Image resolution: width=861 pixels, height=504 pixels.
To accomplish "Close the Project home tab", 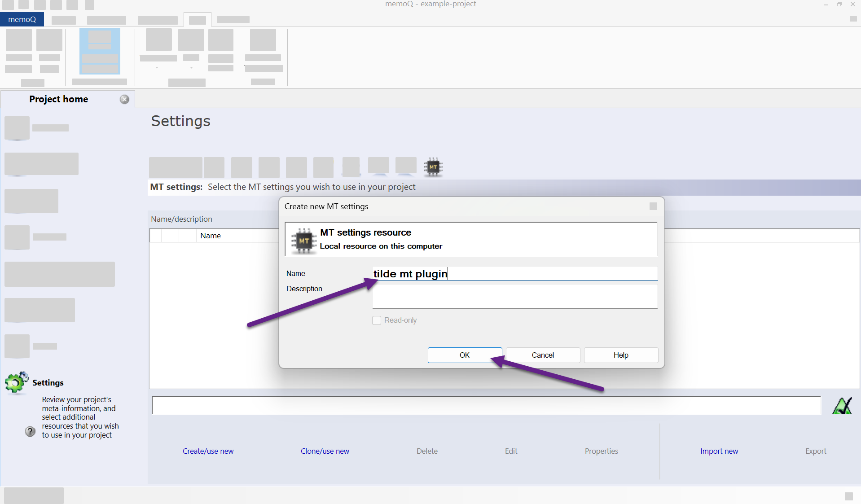I will coord(124,99).
